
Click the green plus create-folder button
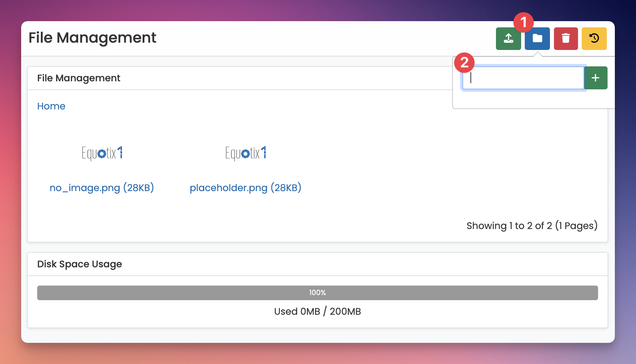point(595,78)
